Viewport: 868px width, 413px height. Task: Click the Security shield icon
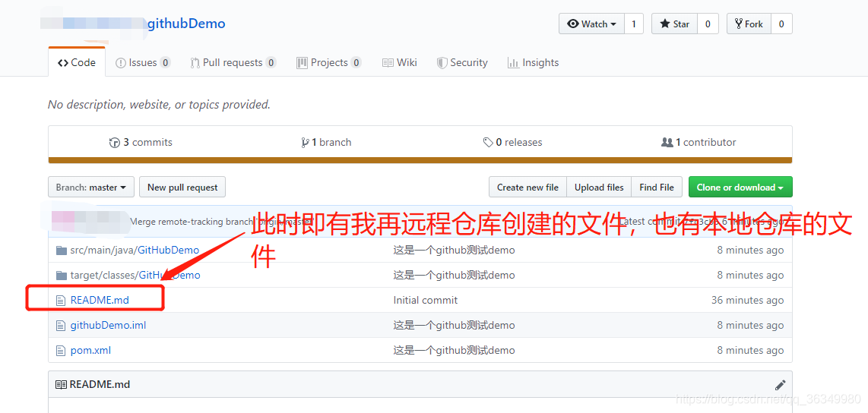pos(442,63)
